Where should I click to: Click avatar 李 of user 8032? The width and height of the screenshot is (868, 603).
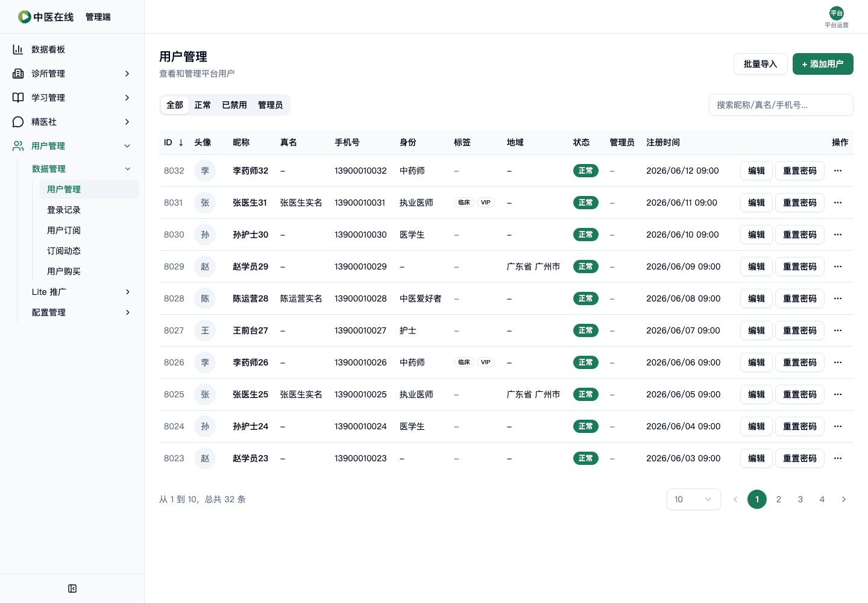click(x=205, y=171)
